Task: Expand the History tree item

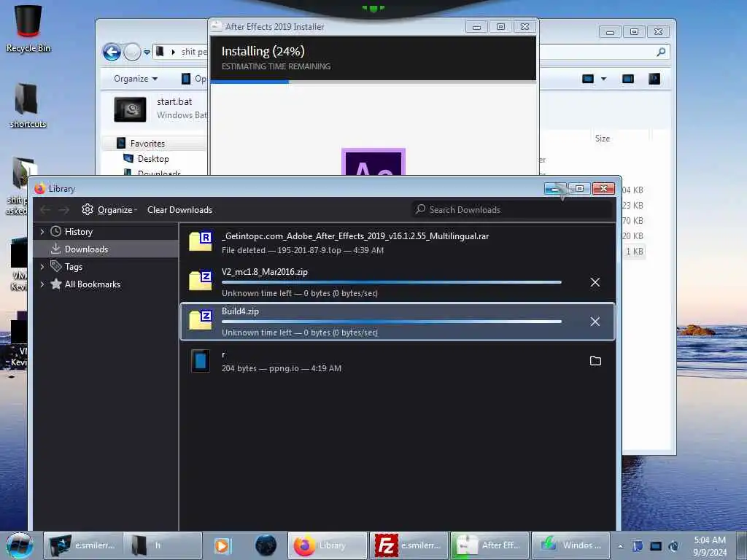Action: coord(42,232)
